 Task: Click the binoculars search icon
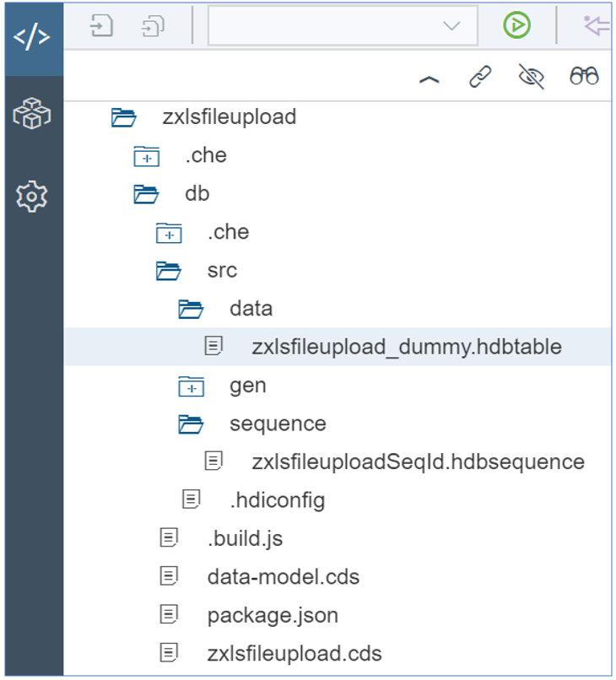click(x=584, y=76)
